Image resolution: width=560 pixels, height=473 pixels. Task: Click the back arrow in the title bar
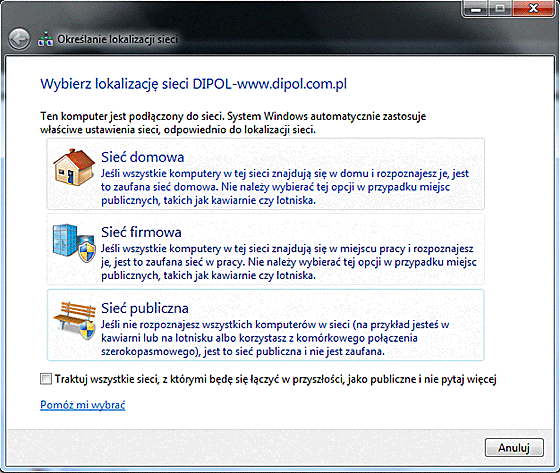click(x=19, y=39)
